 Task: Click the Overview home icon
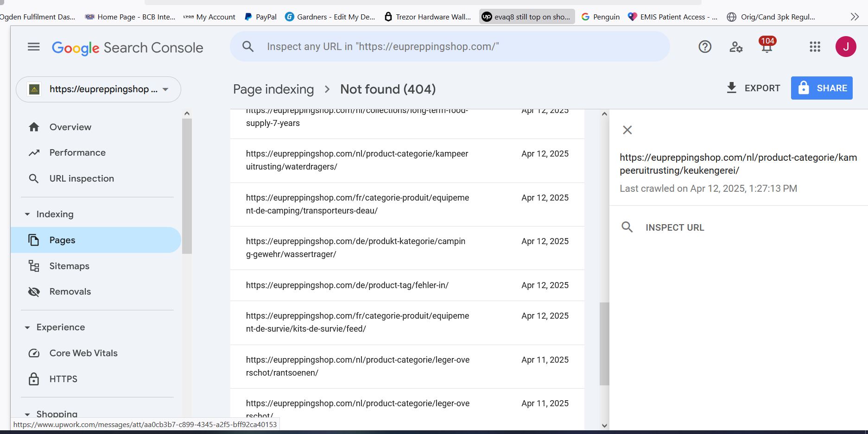(34, 127)
